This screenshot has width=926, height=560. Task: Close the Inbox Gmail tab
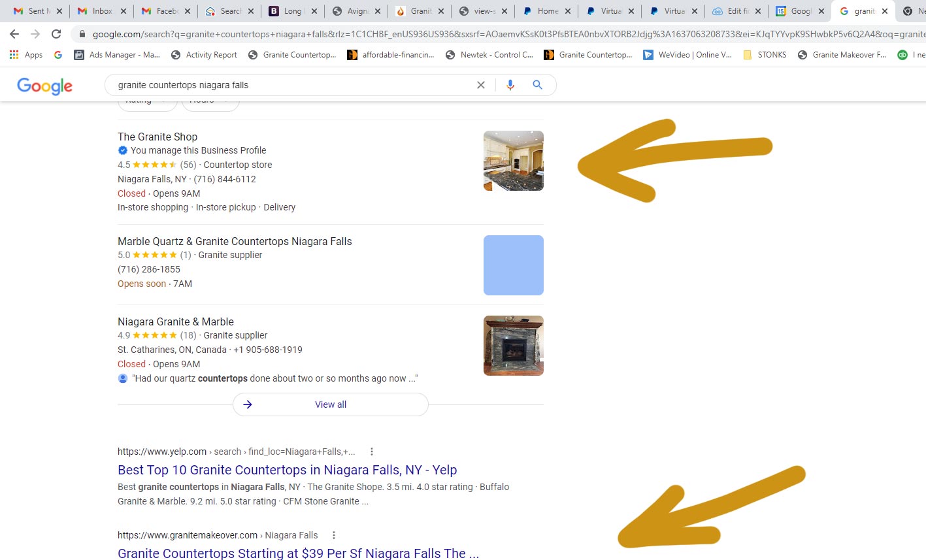(124, 11)
